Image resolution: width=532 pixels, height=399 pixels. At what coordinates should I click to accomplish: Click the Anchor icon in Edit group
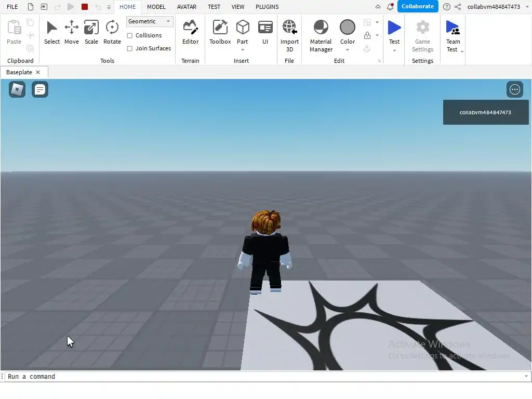[x=367, y=48]
